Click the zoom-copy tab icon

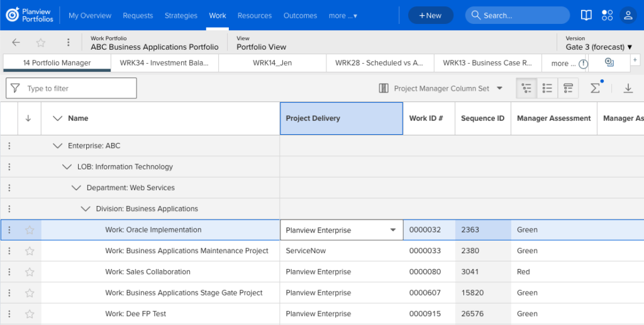click(609, 62)
